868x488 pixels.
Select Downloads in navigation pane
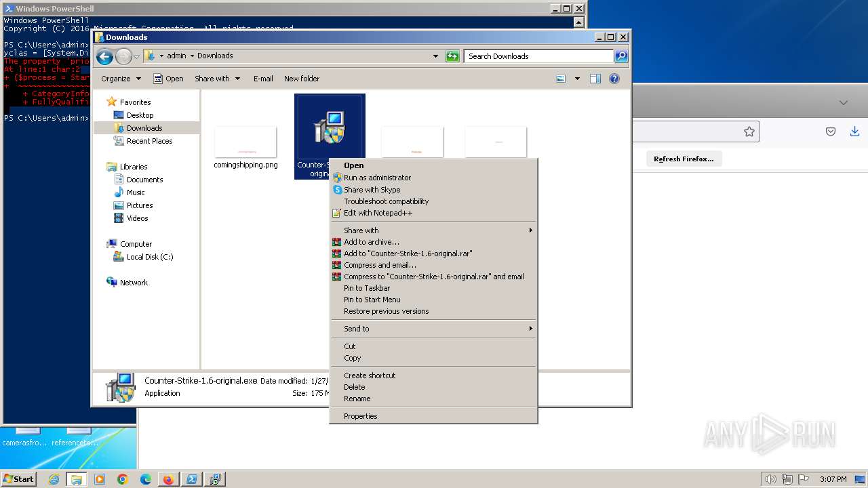pyautogui.click(x=144, y=128)
